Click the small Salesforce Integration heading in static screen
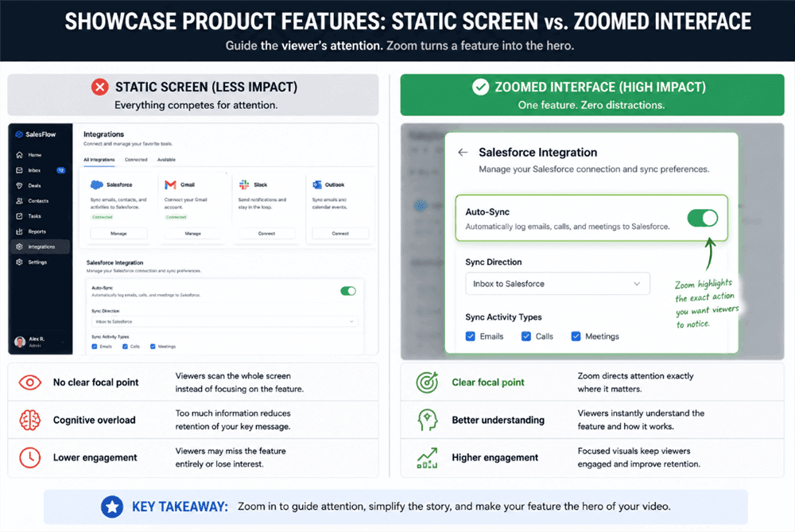 (114, 262)
